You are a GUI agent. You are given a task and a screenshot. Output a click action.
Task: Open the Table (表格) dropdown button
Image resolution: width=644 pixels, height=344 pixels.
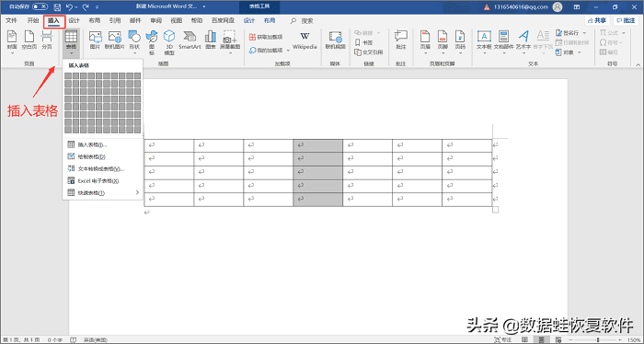tap(72, 42)
